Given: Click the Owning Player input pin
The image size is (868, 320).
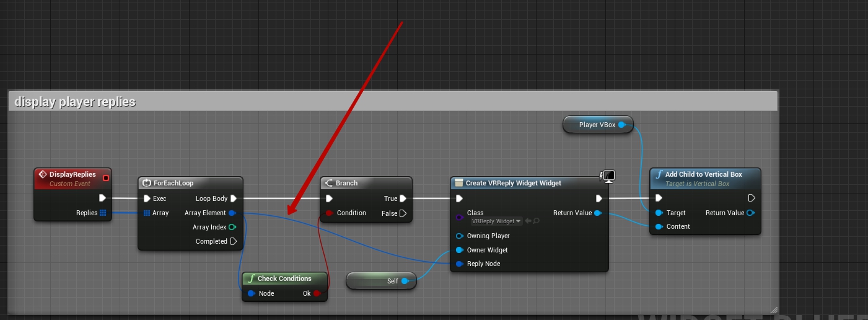Looking at the screenshot, I should [459, 236].
